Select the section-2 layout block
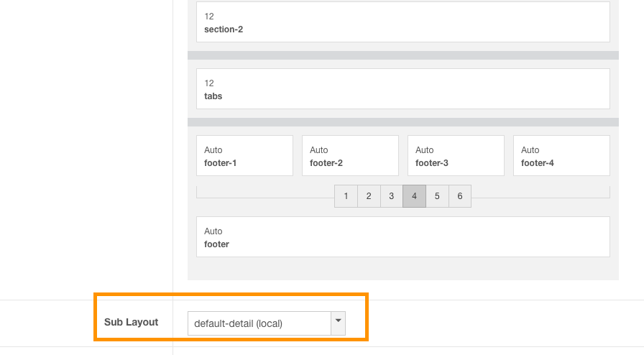The height and width of the screenshot is (355, 644). coord(402,22)
